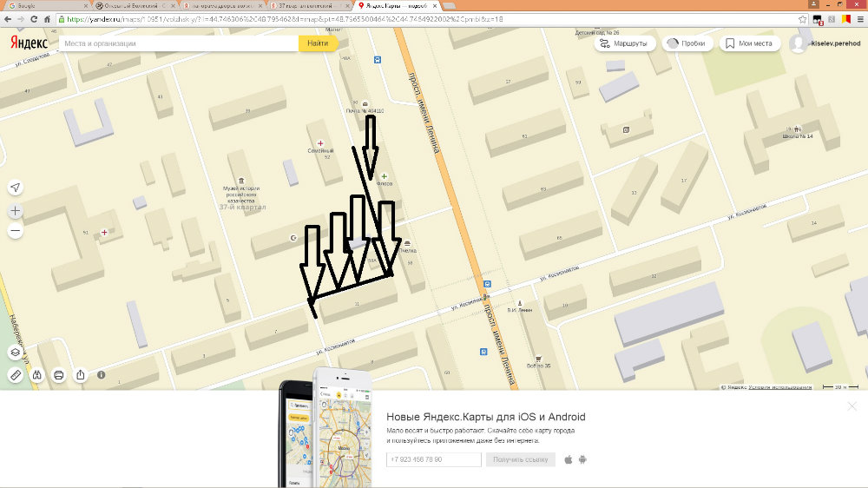Viewport: 868px width, 488px height.
Task: Click the phone number input field
Action: pos(433,459)
